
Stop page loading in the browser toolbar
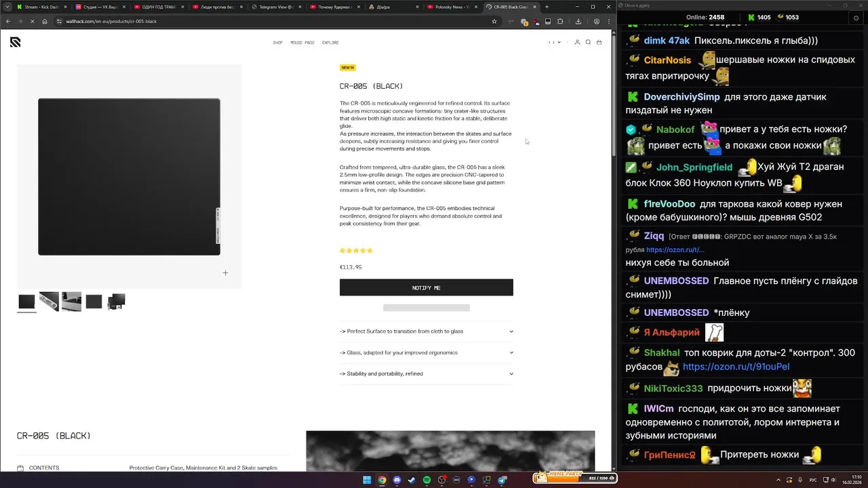tap(32, 21)
